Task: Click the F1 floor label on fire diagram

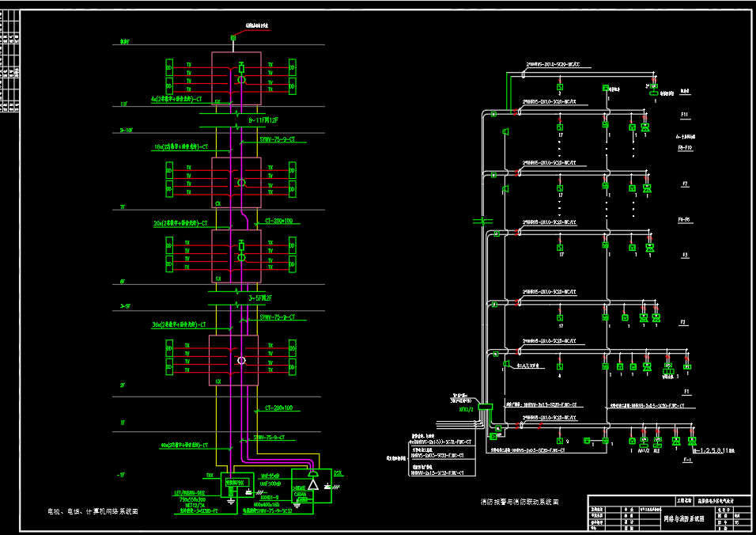Action: (686, 391)
